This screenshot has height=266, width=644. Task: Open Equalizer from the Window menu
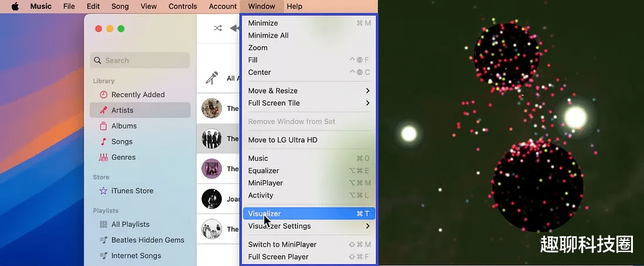click(309, 171)
